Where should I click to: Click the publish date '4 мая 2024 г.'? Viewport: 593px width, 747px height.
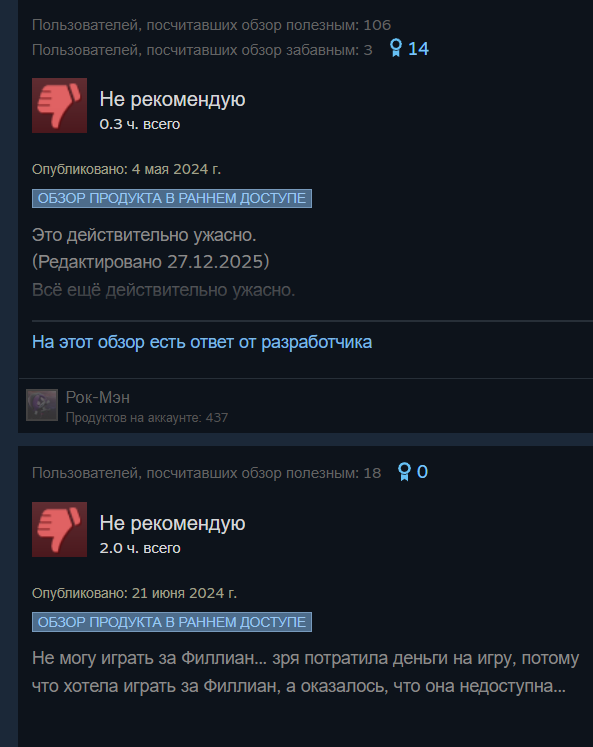(x=176, y=169)
